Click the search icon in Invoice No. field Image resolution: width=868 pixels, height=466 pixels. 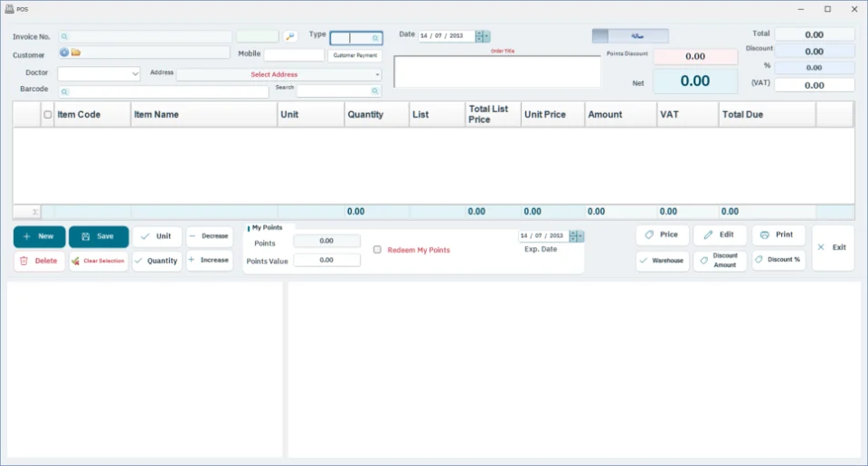pyautogui.click(x=64, y=36)
